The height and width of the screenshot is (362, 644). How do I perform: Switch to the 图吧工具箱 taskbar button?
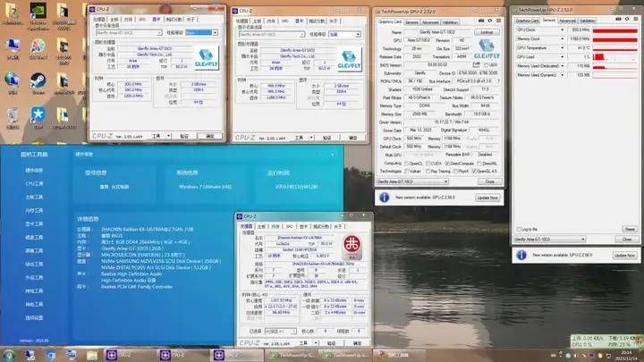(x=398, y=355)
